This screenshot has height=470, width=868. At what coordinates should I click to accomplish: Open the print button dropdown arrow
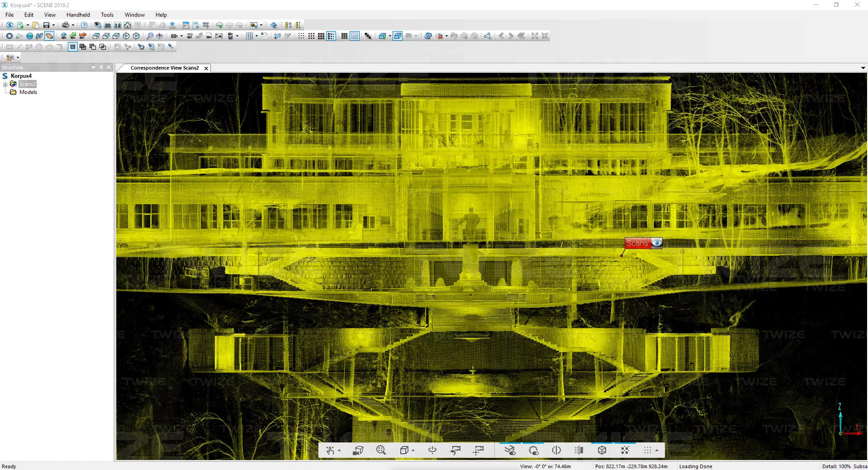(73, 25)
